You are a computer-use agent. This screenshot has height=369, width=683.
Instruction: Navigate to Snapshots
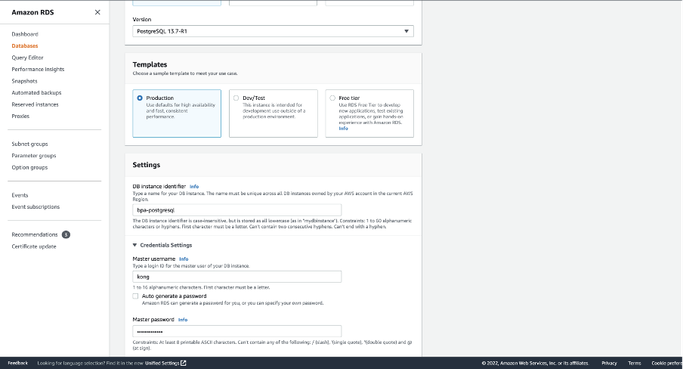click(x=24, y=81)
